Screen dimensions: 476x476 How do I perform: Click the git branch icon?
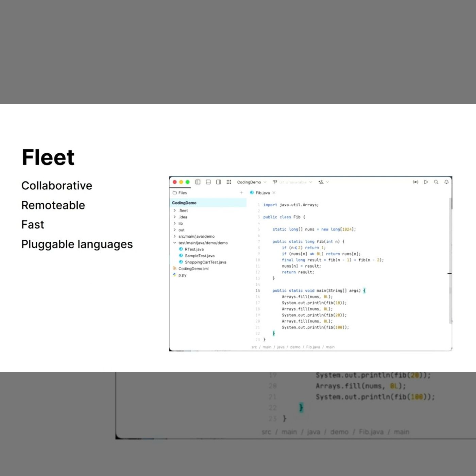click(275, 182)
